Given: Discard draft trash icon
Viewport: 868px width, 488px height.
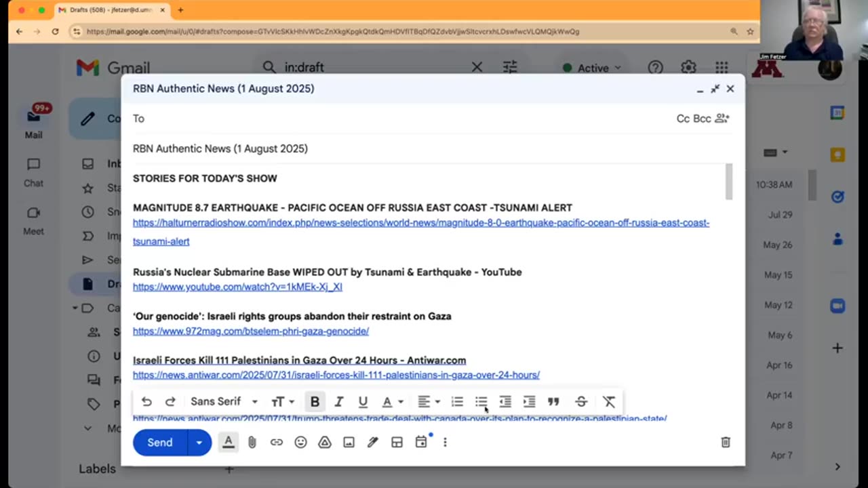Looking at the screenshot, I should (726, 443).
